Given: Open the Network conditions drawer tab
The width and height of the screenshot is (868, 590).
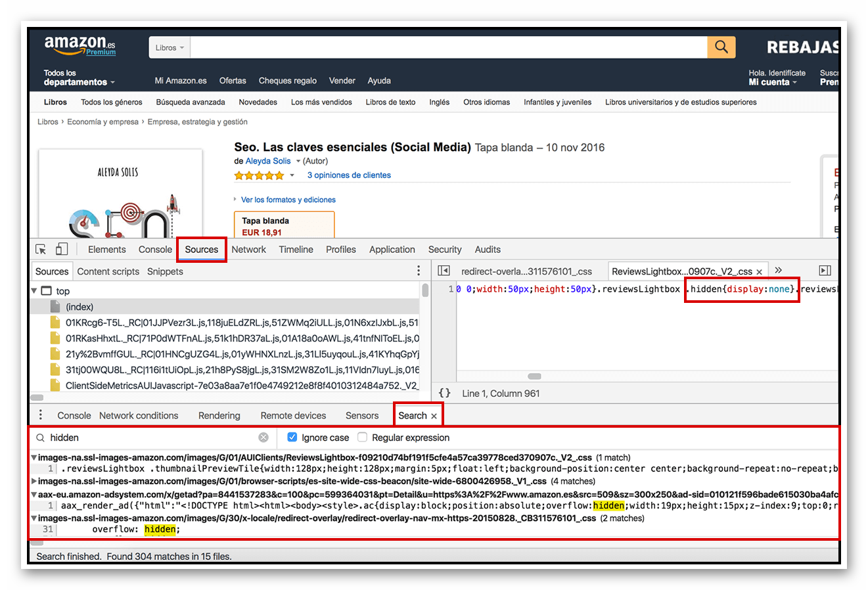Looking at the screenshot, I should [x=139, y=416].
